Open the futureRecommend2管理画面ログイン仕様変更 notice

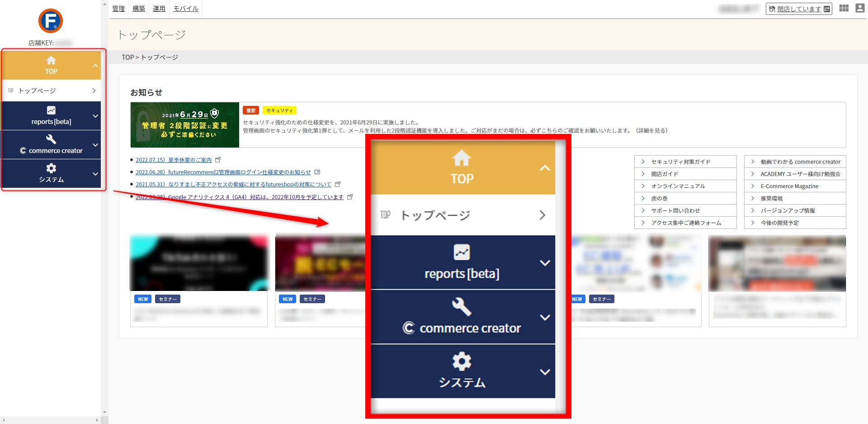pos(223,172)
